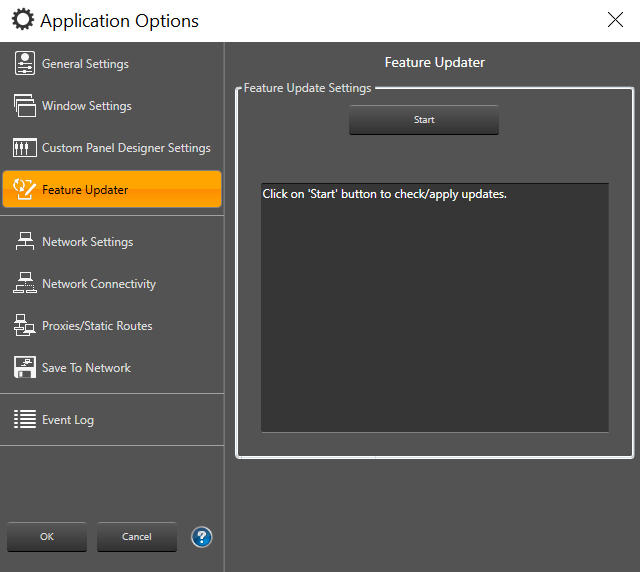
Task: Confirm with the OK button
Action: pyautogui.click(x=47, y=537)
